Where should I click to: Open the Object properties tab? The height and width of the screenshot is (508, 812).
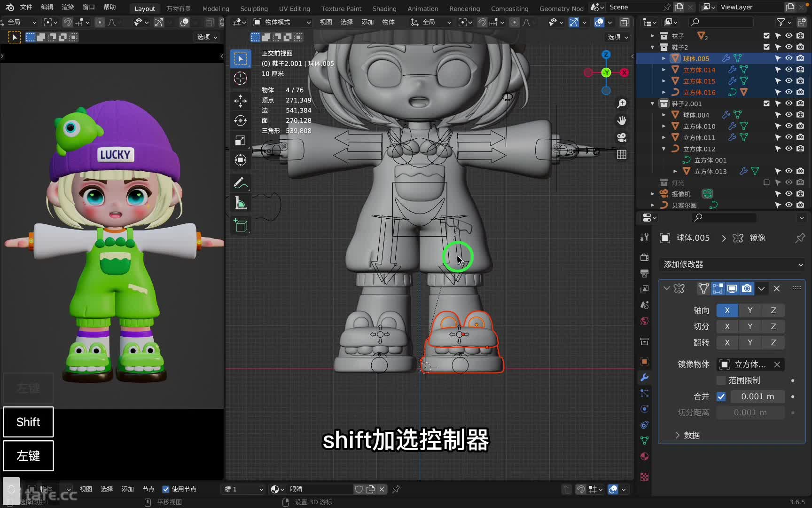tap(644, 361)
